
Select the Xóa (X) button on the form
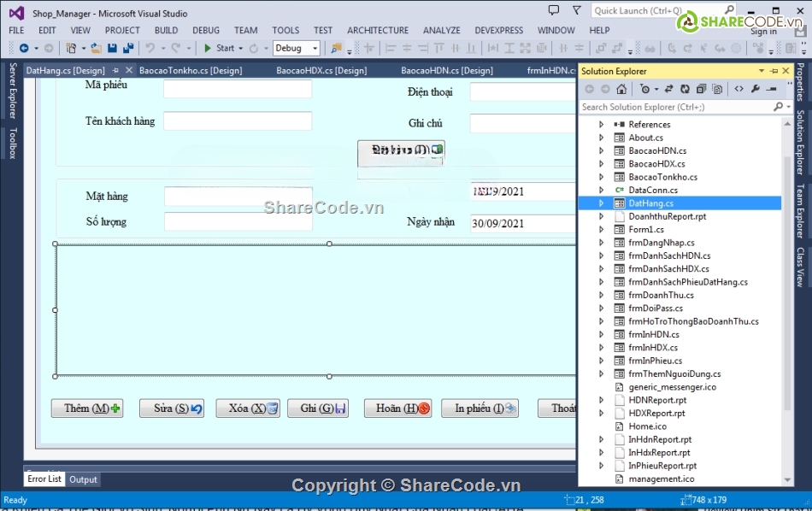pyautogui.click(x=248, y=408)
